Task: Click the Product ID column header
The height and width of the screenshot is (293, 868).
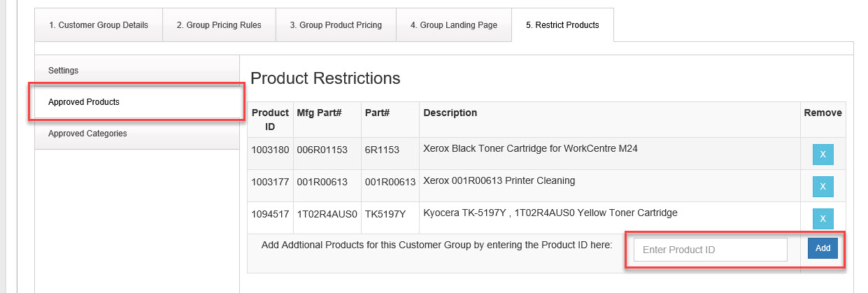Action: coord(270,120)
